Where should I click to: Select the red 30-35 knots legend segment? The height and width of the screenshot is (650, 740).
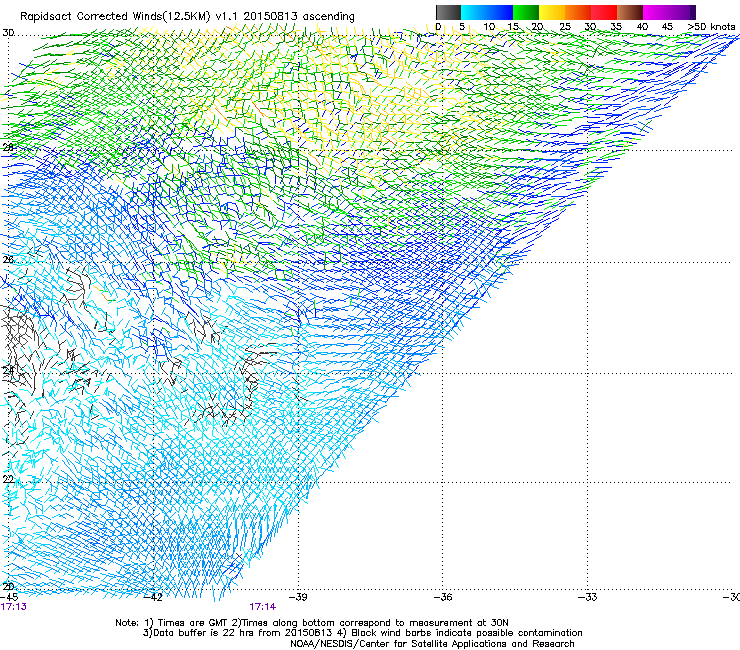click(604, 12)
